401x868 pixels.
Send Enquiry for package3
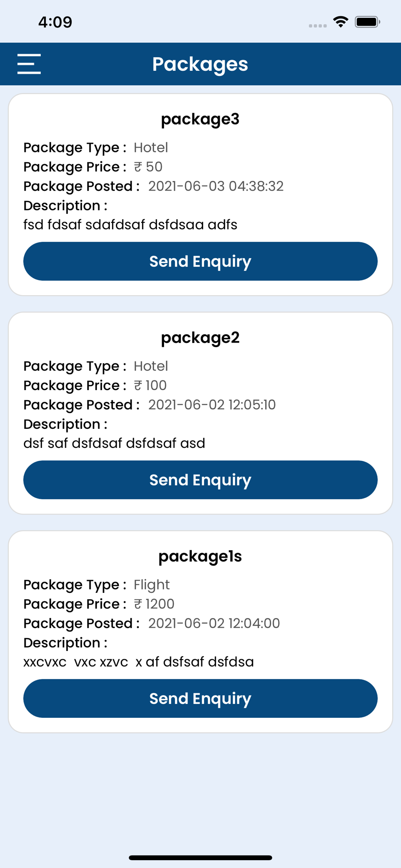point(200,261)
